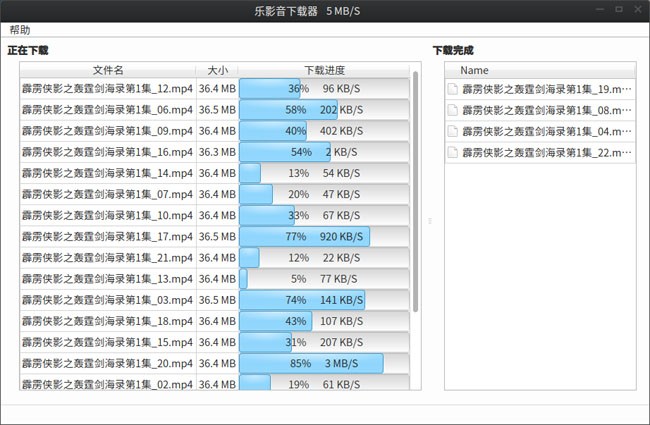
Task: Minimize the downloader window
Action: [x=599, y=9]
